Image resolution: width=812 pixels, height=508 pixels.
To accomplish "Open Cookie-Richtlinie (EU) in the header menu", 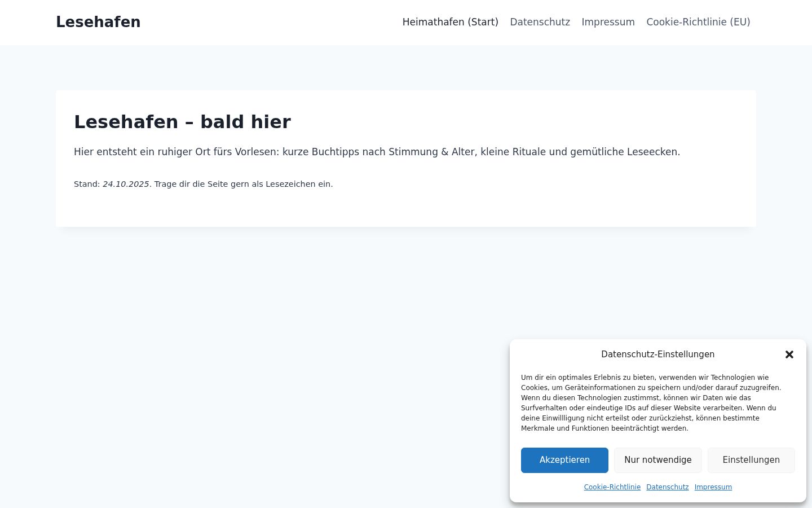I will [x=698, y=22].
